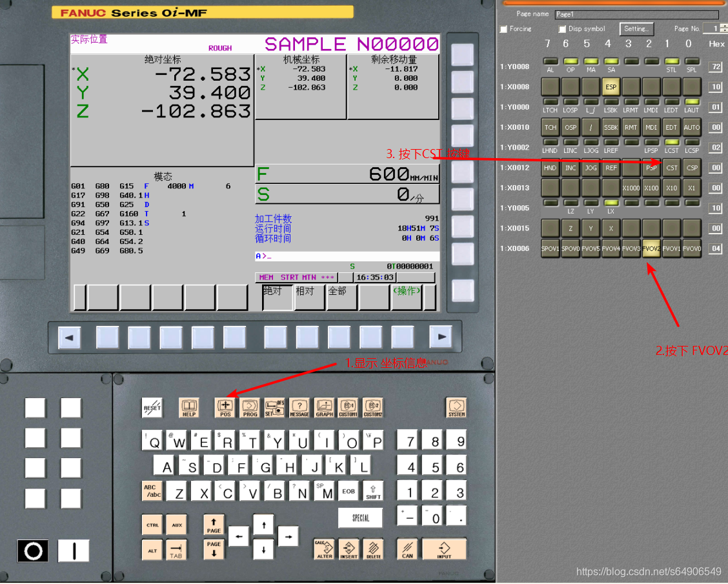728x584 pixels.
Task: Click the SYSTEM function key
Action: [x=456, y=407]
